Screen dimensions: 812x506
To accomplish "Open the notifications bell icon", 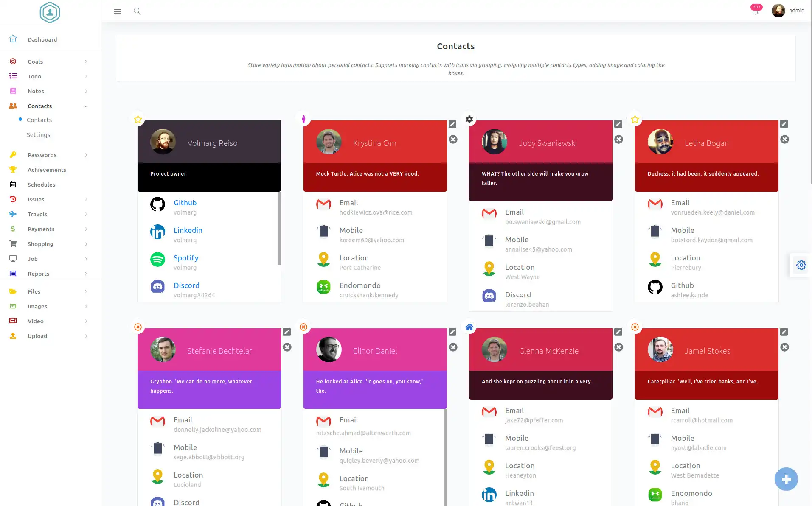I will pyautogui.click(x=755, y=11).
